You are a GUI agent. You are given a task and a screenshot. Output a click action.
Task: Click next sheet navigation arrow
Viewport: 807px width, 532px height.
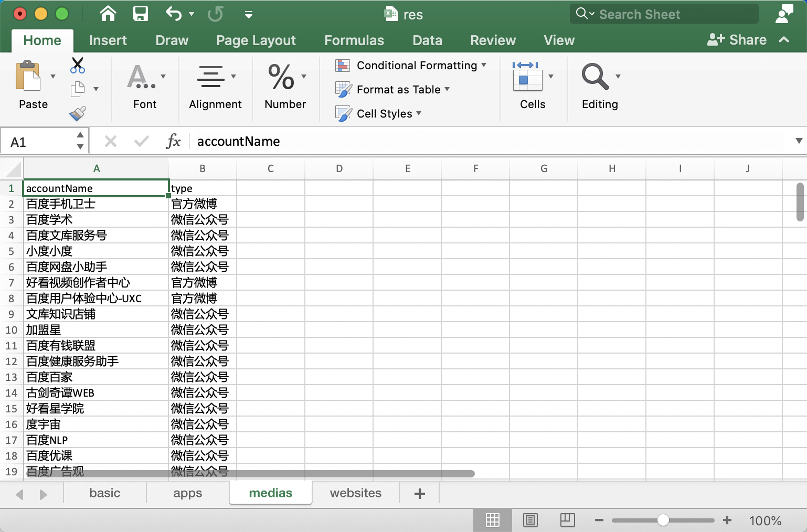click(44, 494)
